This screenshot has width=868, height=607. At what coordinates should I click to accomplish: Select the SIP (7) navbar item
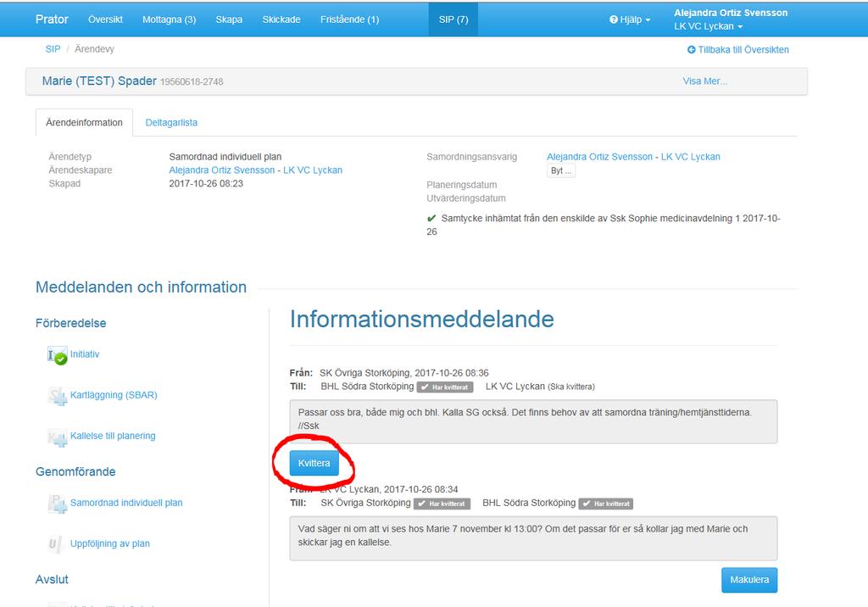(453, 19)
